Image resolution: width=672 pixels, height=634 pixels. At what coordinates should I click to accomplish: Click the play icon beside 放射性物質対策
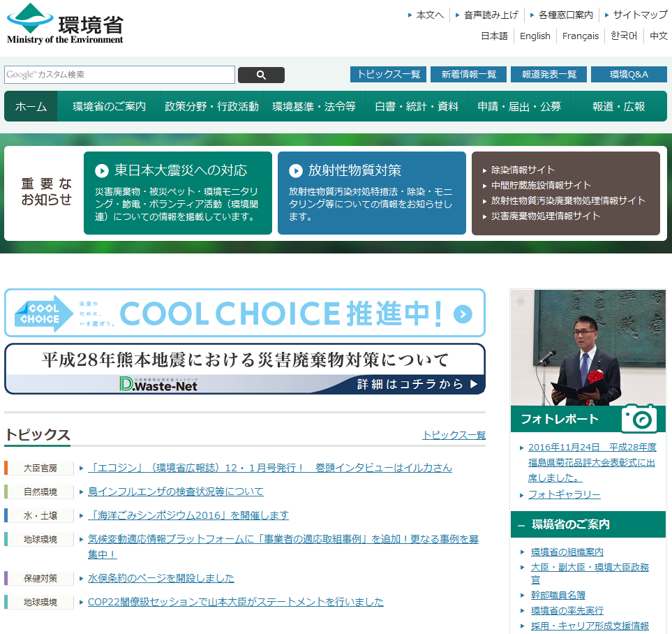[x=296, y=170]
